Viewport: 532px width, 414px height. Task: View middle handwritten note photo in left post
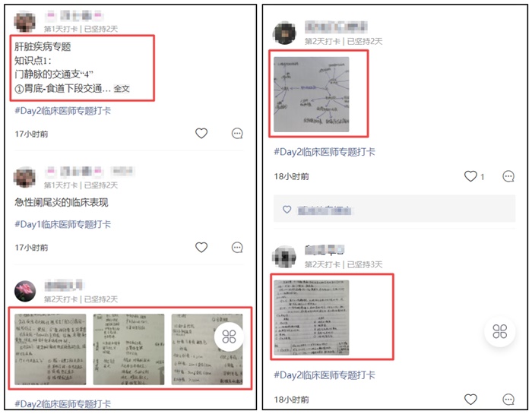[x=128, y=349]
